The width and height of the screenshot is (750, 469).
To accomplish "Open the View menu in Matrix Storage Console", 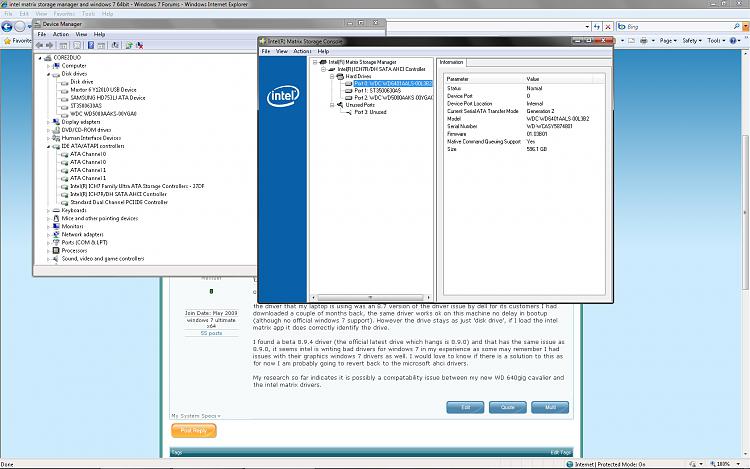I will pos(282,51).
